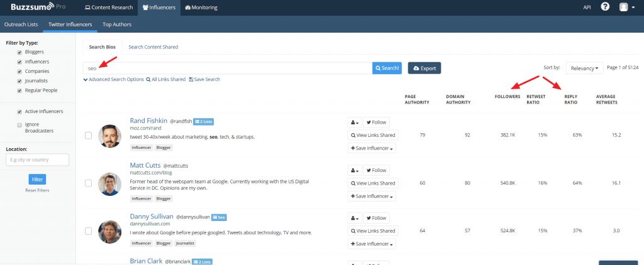Open All Links Shared link

coord(166,80)
